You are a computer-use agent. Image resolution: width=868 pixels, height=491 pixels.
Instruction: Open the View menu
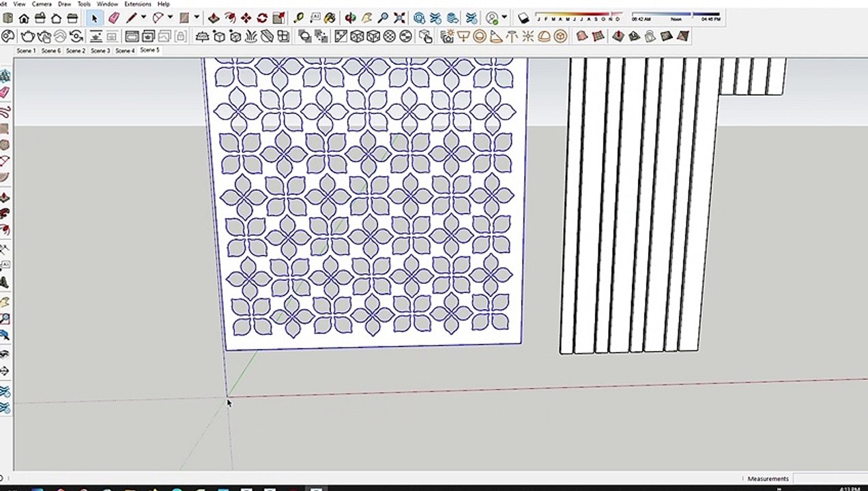click(19, 4)
